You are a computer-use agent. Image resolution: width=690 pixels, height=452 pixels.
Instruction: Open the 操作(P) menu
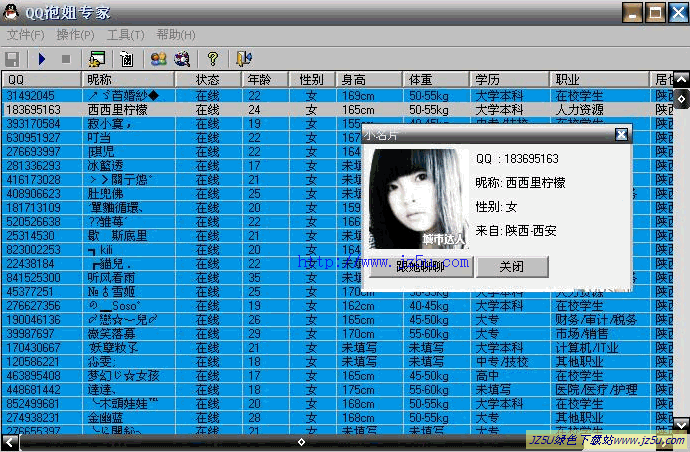tap(75, 35)
